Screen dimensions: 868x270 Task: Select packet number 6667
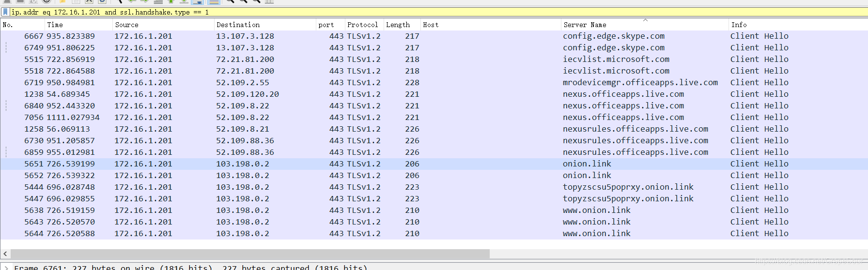point(434,36)
